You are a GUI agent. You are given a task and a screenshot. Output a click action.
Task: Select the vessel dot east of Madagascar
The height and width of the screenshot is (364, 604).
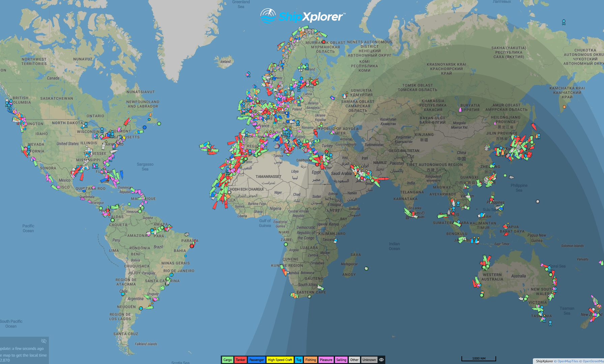[x=366, y=269]
